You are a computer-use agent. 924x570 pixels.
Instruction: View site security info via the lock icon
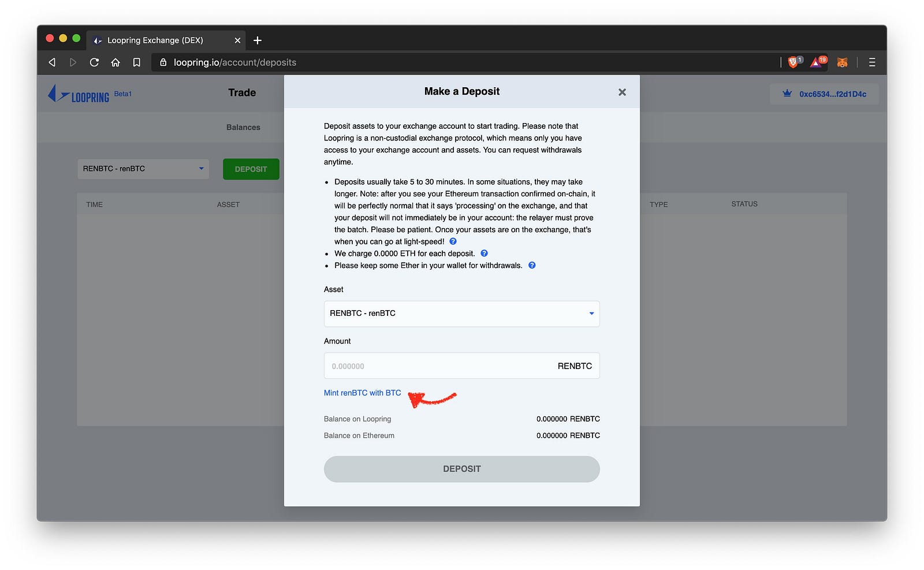coord(163,62)
